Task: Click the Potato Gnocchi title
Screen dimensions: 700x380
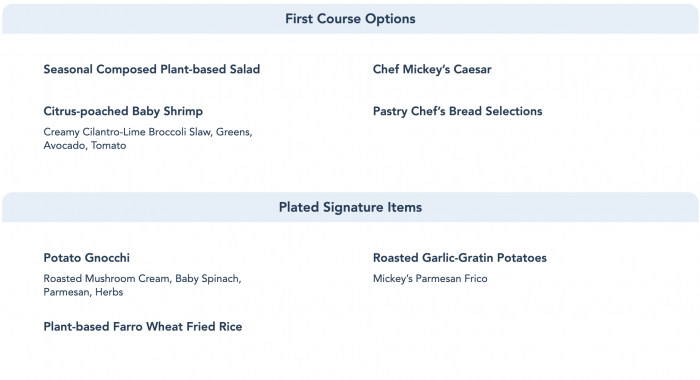Action: 87,258
